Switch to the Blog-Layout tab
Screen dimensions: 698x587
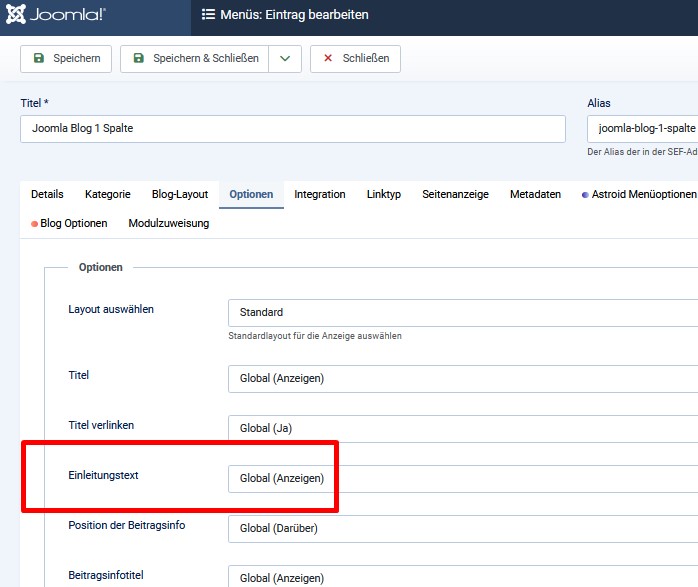click(180, 194)
